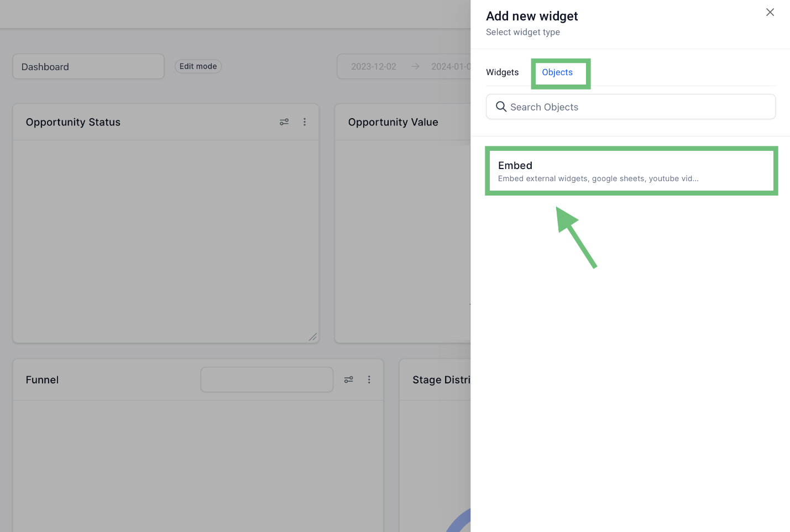This screenshot has width=790, height=532.
Task: Open the Funnel widget dropdown field
Action: click(x=267, y=380)
